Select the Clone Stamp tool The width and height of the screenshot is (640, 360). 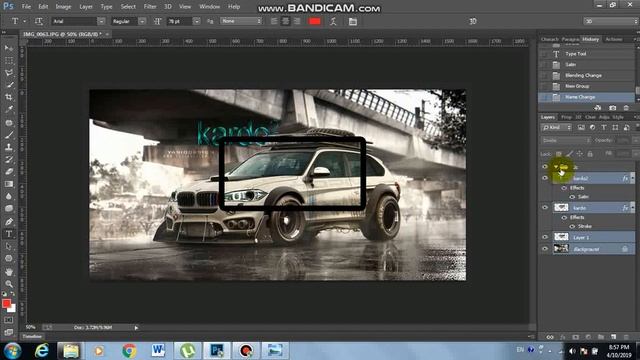pos(9,147)
